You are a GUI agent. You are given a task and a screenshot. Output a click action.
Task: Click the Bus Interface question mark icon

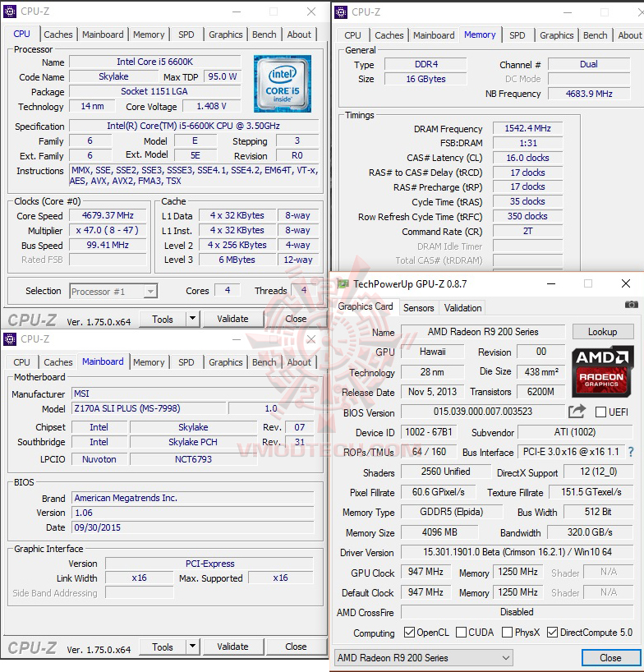point(631,452)
